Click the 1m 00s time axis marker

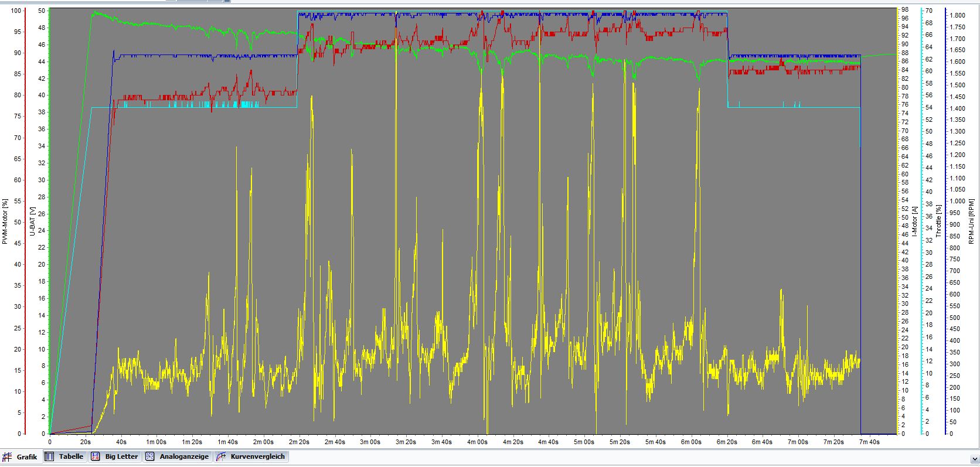coord(156,442)
